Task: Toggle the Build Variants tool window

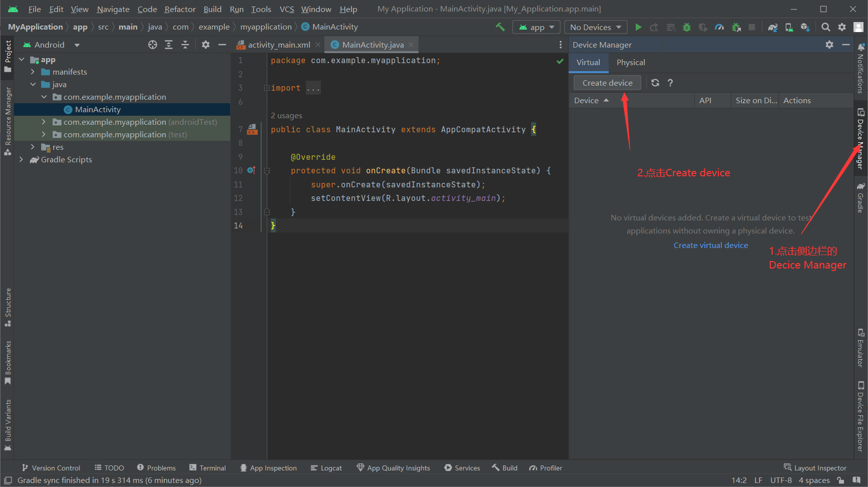Action: (8, 425)
